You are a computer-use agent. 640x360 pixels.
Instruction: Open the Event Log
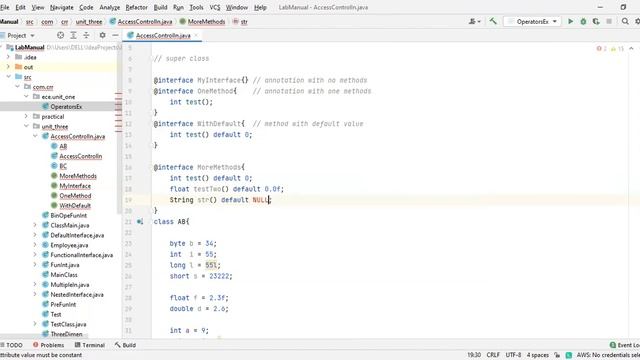coord(624,345)
